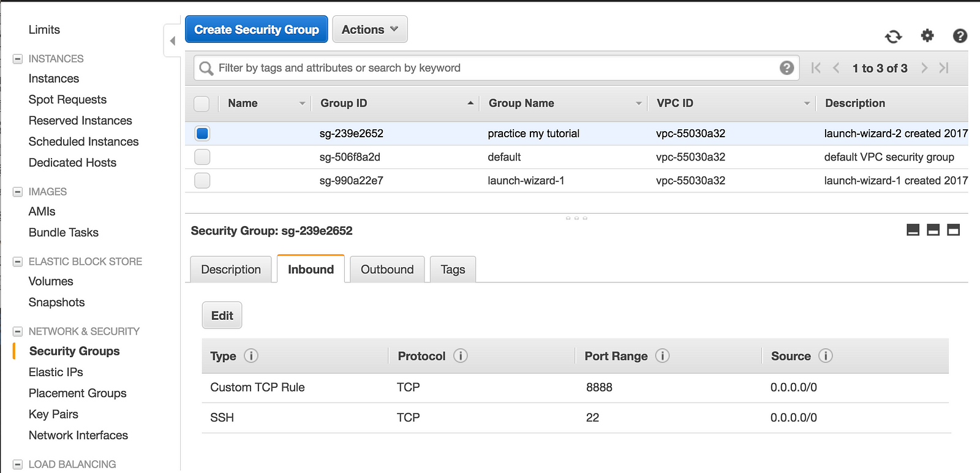Click the search magnifier icon

coord(206,68)
